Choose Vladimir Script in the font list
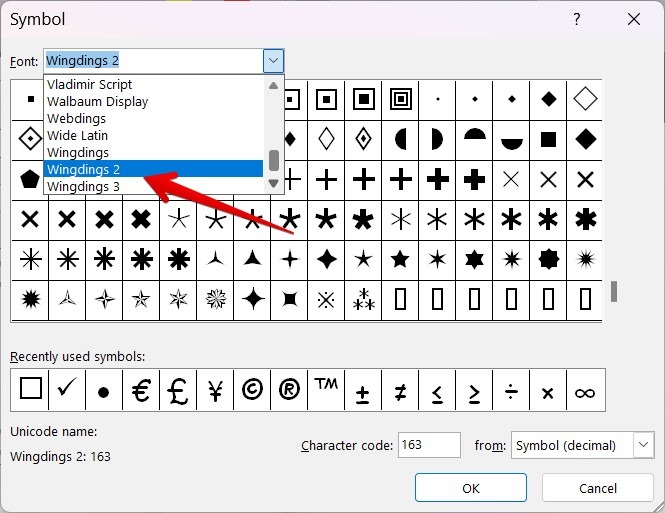The width and height of the screenshot is (665, 513). pyautogui.click(x=153, y=84)
